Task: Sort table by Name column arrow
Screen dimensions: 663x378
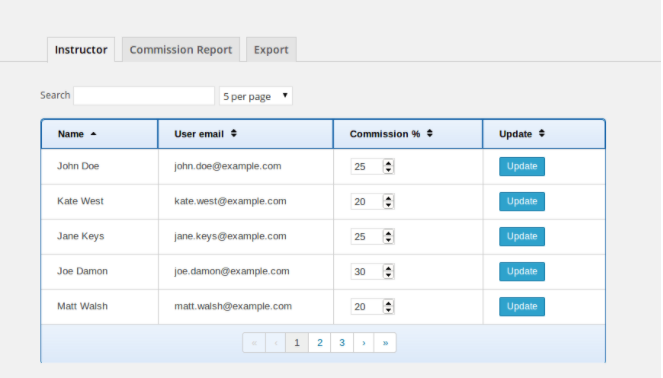Action: pyautogui.click(x=93, y=134)
